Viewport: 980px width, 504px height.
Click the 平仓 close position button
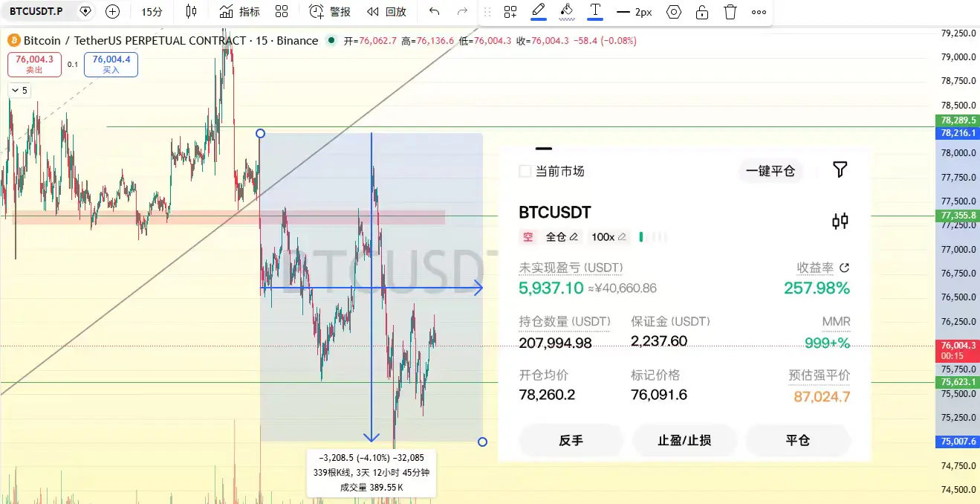pos(797,440)
